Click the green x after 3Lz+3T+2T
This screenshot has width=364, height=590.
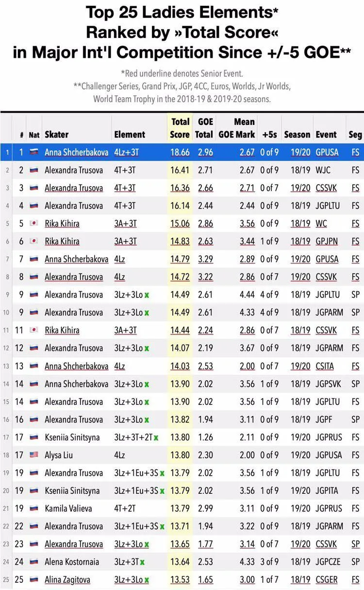[156, 437]
